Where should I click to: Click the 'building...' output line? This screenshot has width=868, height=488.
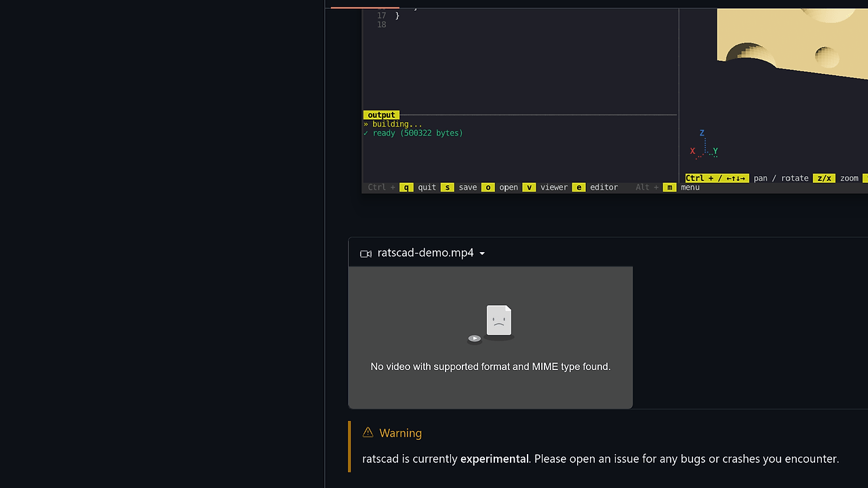click(393, 124)
